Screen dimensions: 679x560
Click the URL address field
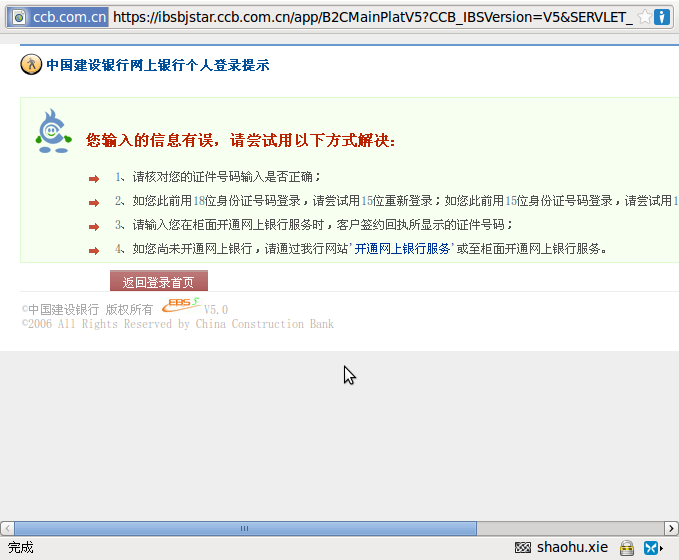(x=373, y=17)
